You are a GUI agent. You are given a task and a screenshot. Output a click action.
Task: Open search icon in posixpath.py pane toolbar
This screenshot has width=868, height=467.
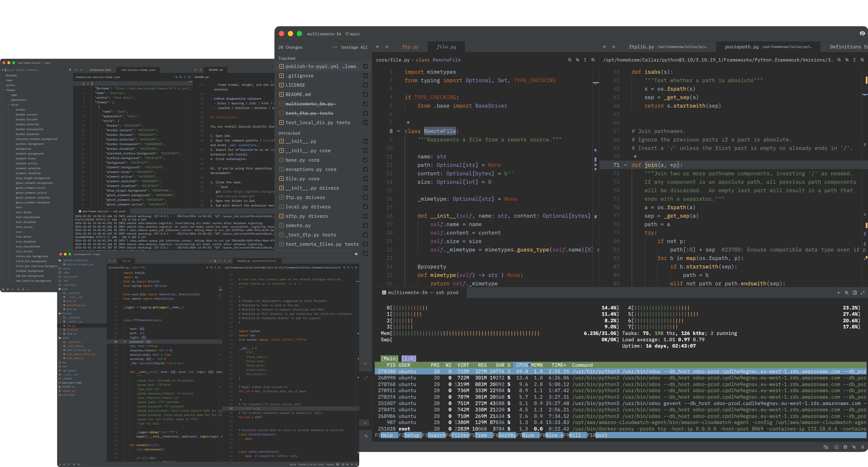839,60
